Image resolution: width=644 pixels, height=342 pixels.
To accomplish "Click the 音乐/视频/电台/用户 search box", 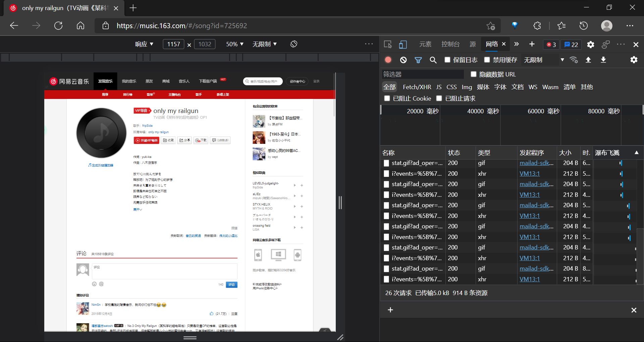I will (x=263, y=81).
